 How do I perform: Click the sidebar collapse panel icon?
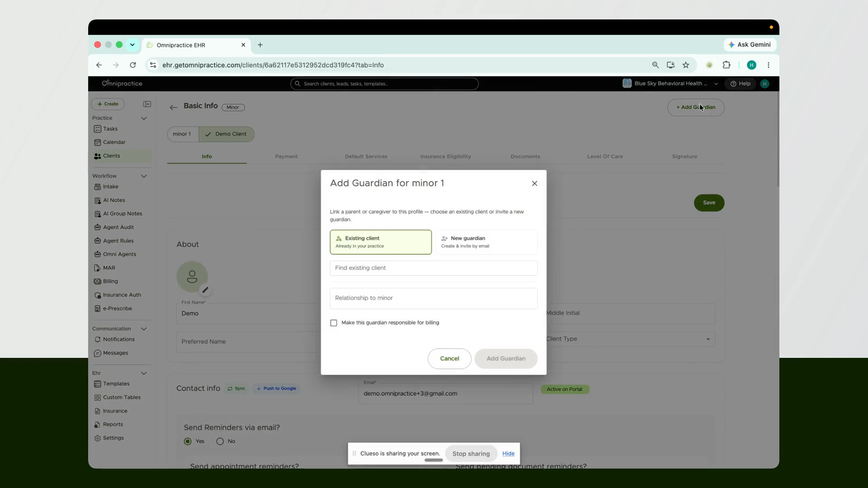tap(147, 104)
